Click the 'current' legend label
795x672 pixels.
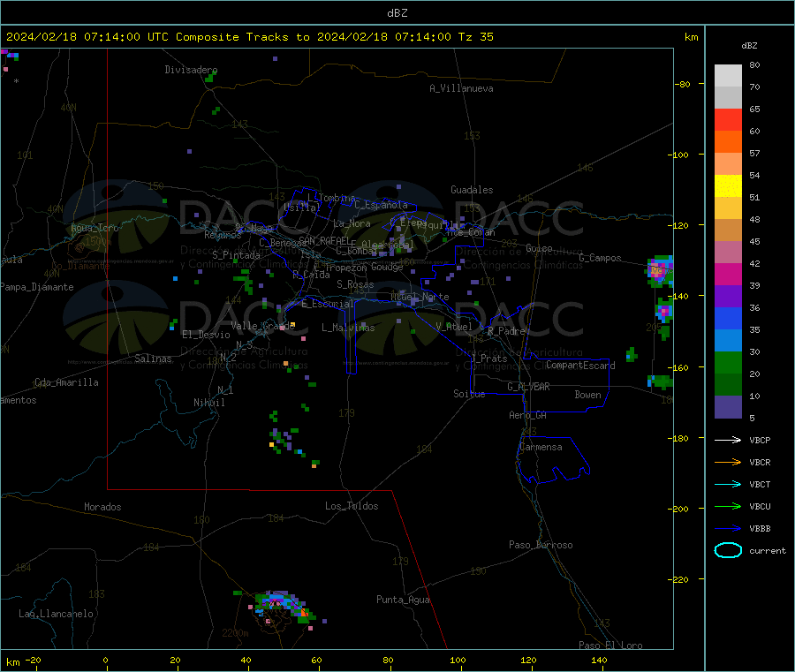[768, 550]
